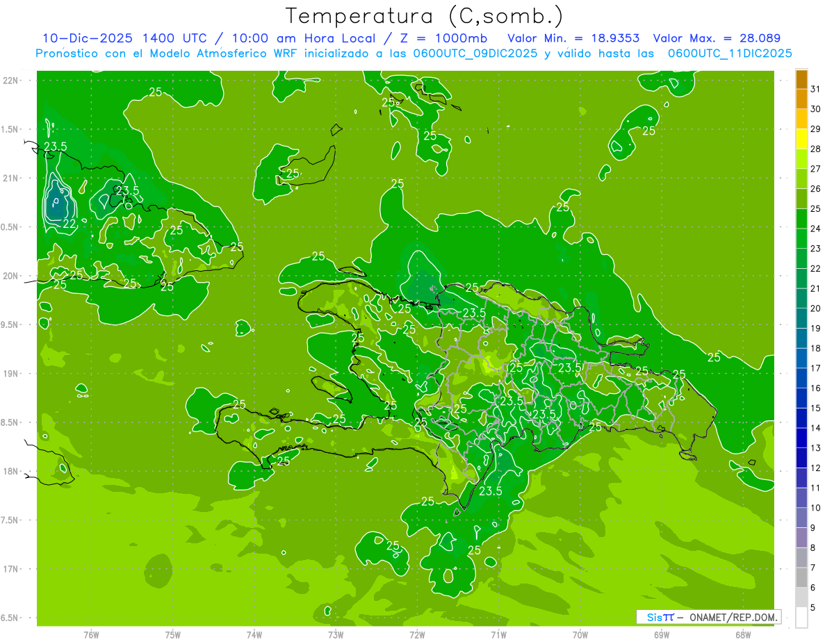
Task: Click the '76W' longitude axis label
Action: pos(91,635)
